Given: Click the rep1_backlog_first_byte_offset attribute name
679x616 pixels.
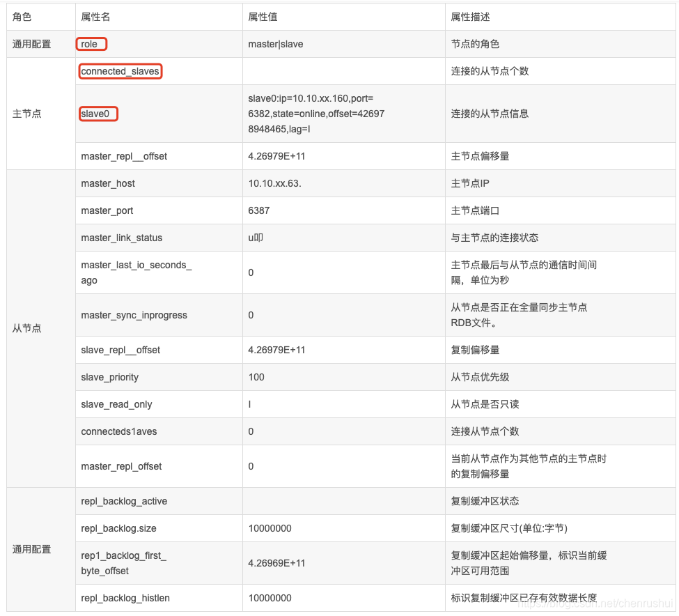Looking at the screenshot, I should point(124,563).
